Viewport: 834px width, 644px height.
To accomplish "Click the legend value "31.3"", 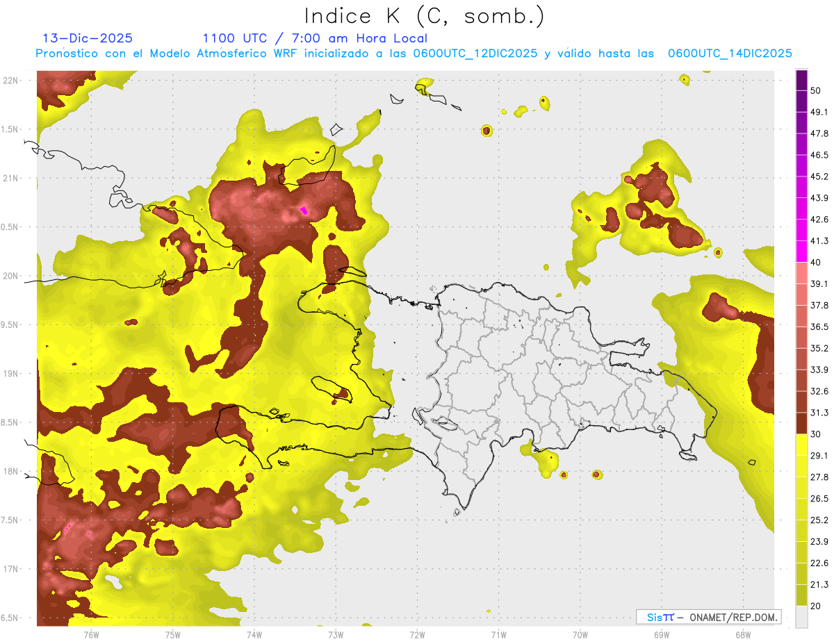I will [x=820, y=413].
